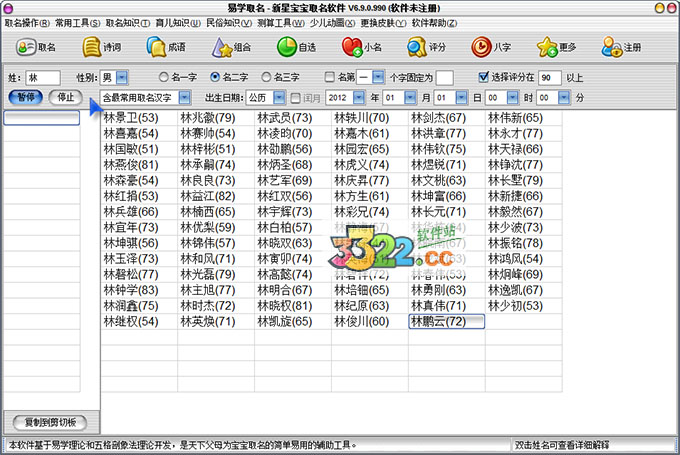The height and width of the screenshot is (455, 680).
Task: Click the 姓 surname input field
Action: [x=42, y=78]
